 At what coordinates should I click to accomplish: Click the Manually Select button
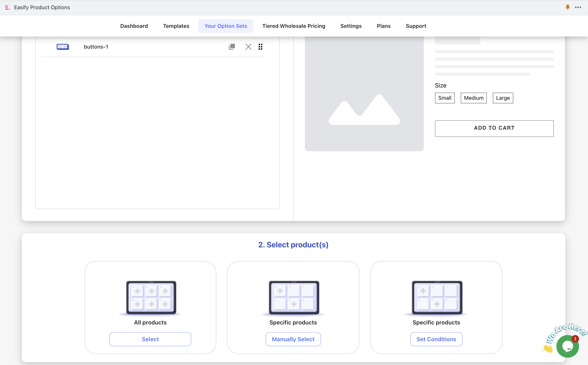[293, 339]
